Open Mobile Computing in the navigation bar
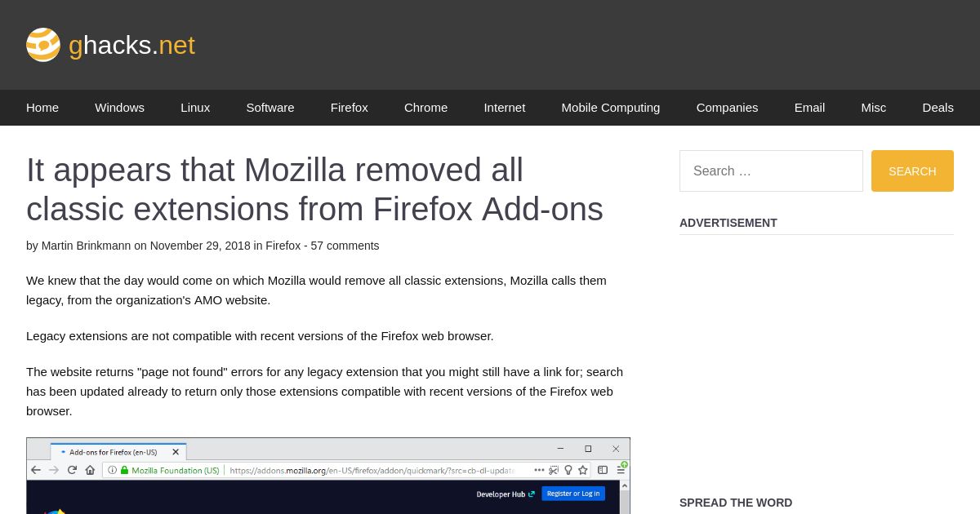Screen dimensions: 980x514 click(x=611, y=108)
